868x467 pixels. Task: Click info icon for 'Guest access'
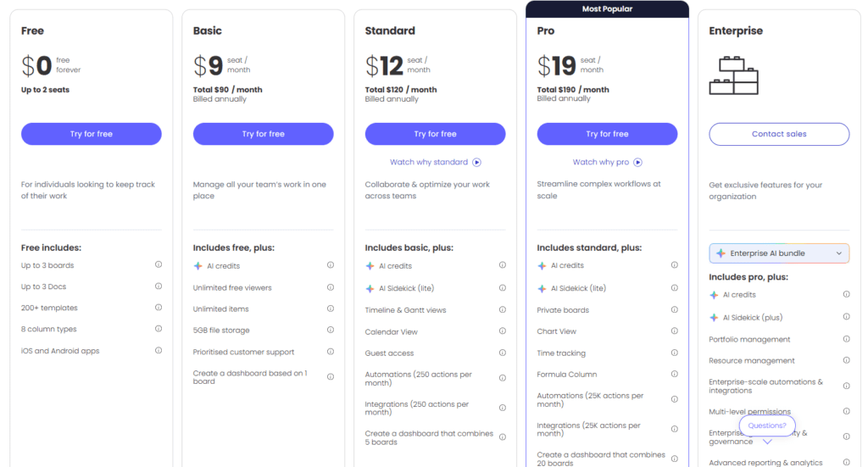[x=503, y=353]
